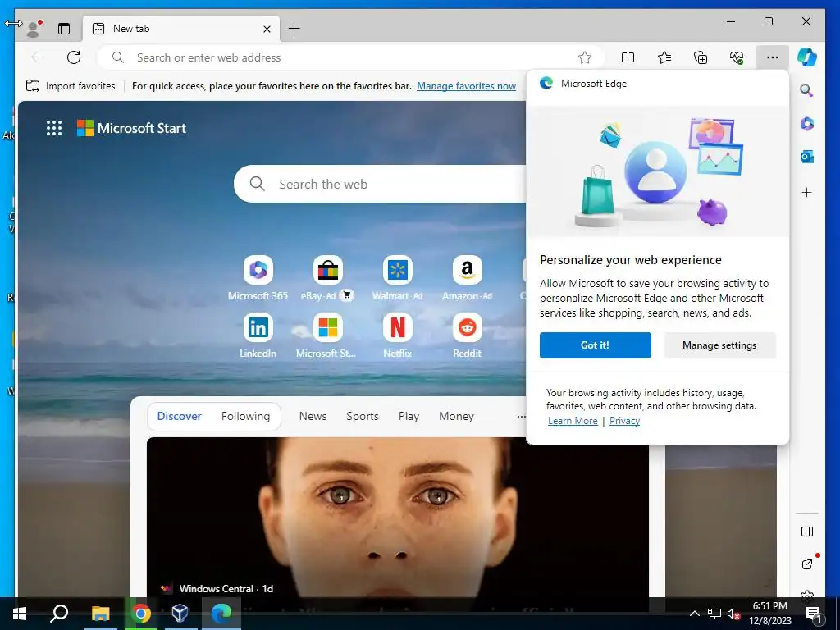This screenshot has width=840, height=630.
Task: Open the tab actions menu icon
Action: pyautogui.click(x=64, y=29)
